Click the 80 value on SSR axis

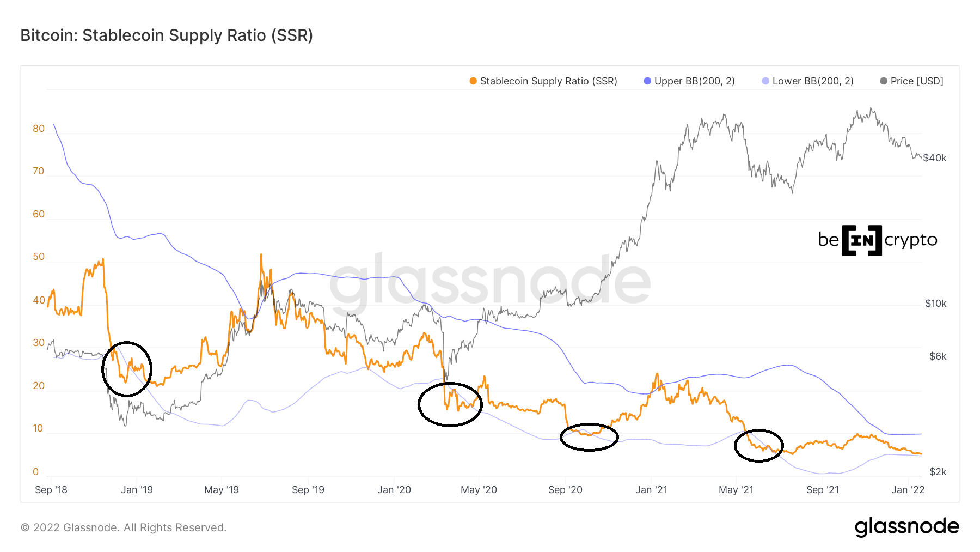(39, 129)
